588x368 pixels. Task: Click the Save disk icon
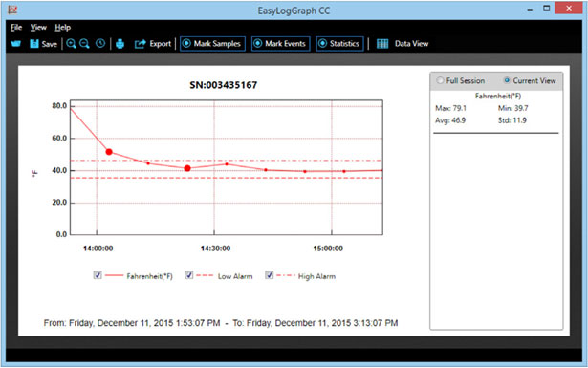[34, 44]
